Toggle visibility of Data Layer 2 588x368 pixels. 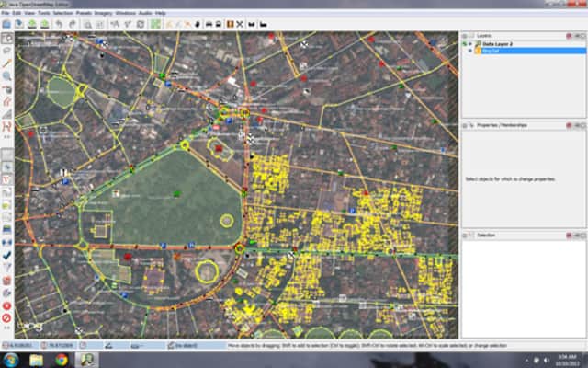(x=469, y=43)
